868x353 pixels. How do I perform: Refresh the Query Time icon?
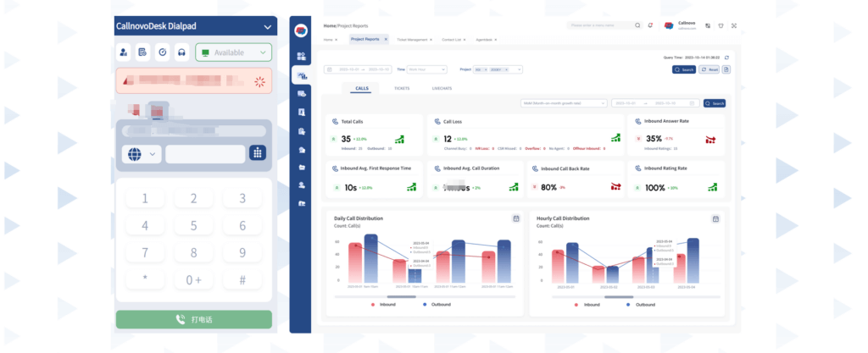pyautogui.click(x=726, y=58)
